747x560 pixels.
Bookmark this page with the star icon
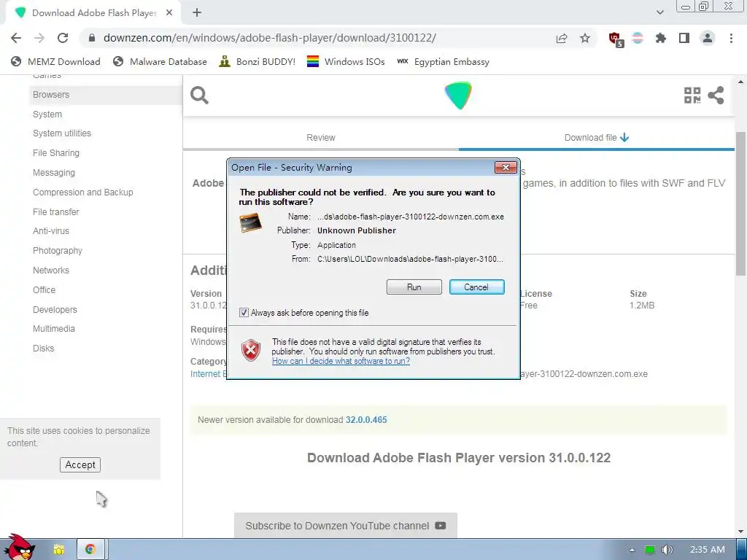click(585, 38)
